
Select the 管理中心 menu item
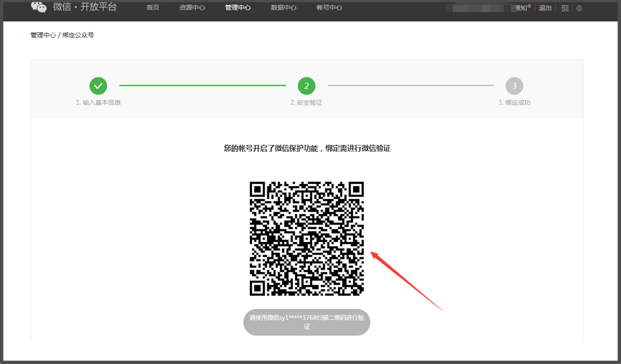(238, 7)
